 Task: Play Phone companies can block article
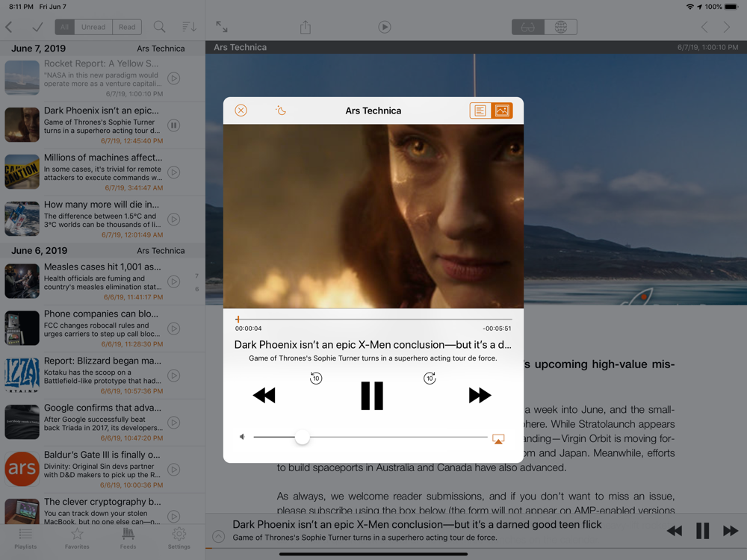174,329
